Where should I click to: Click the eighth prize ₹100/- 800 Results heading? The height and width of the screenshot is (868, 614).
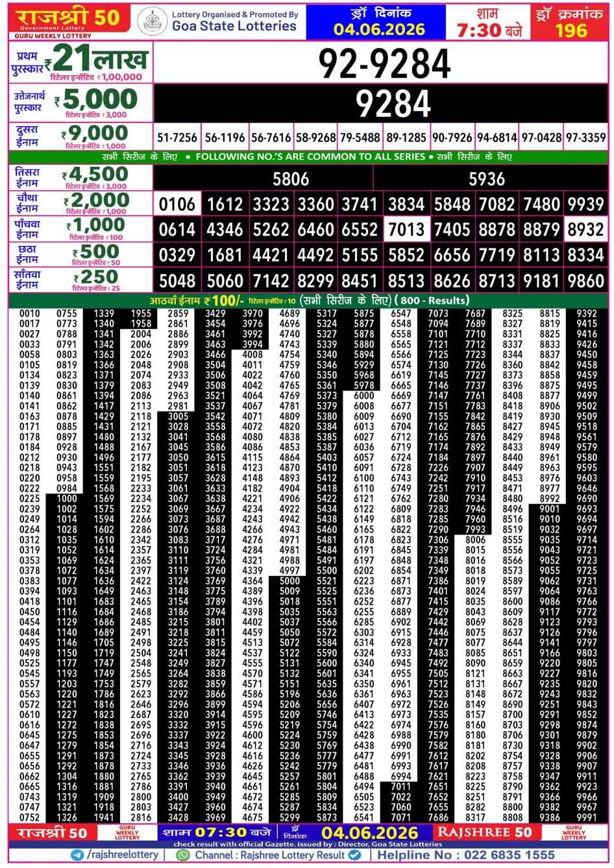pyautogui.click(x=308, y=301)
